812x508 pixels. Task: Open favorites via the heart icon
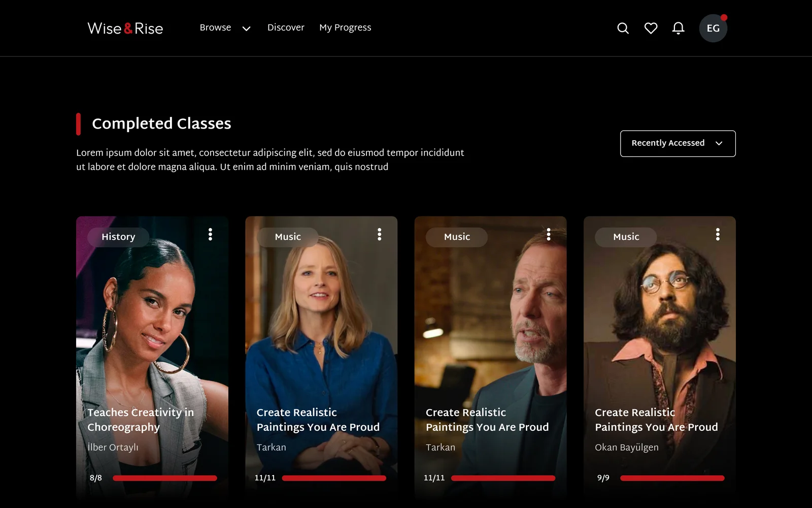pos(651,28)
